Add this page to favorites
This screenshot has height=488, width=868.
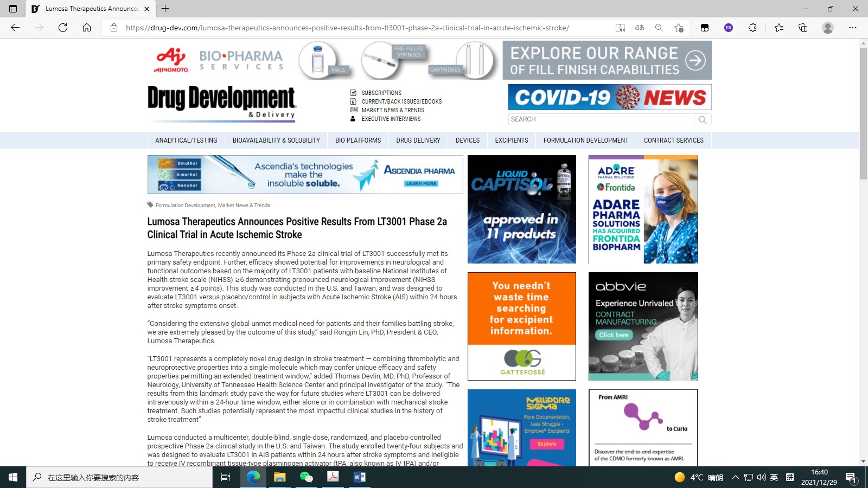click(679, 28)
